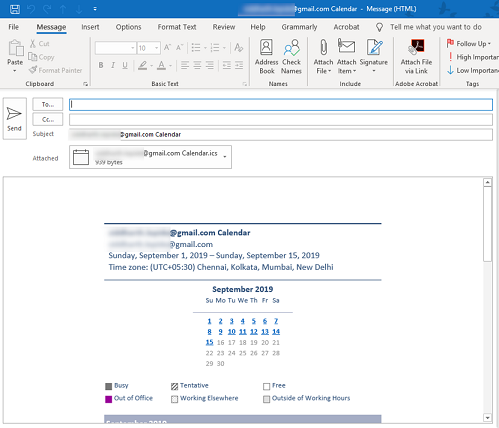Increase the indent level
The height and width of the screenshot is (428, 499).
point(239,65)
